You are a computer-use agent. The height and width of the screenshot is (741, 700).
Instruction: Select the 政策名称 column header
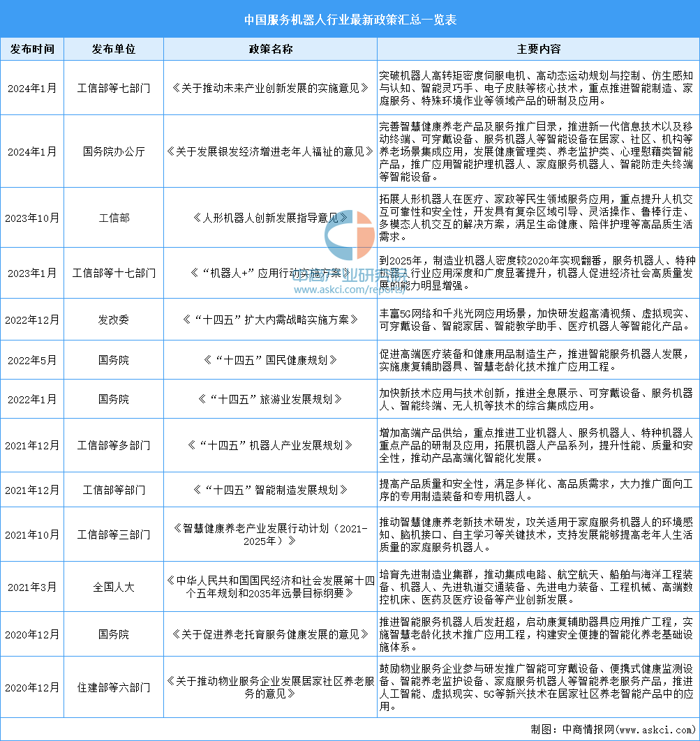(x=270, y=49)
